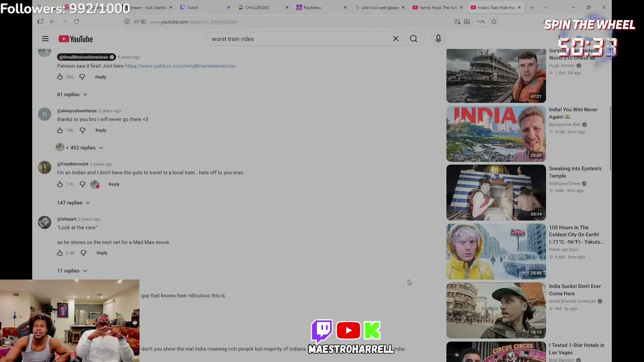Open 'India! You Win! Never Again!' title
Screen dimensions: 644x362
(x=574, y=113)
